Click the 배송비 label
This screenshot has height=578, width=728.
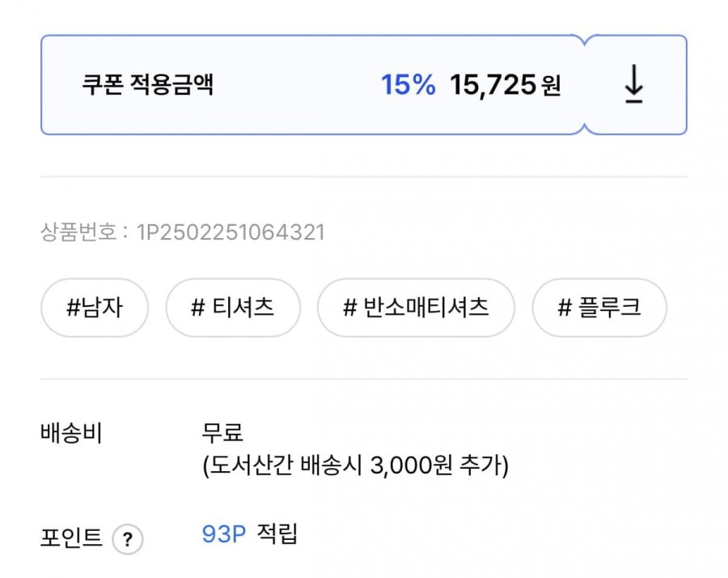72,433
